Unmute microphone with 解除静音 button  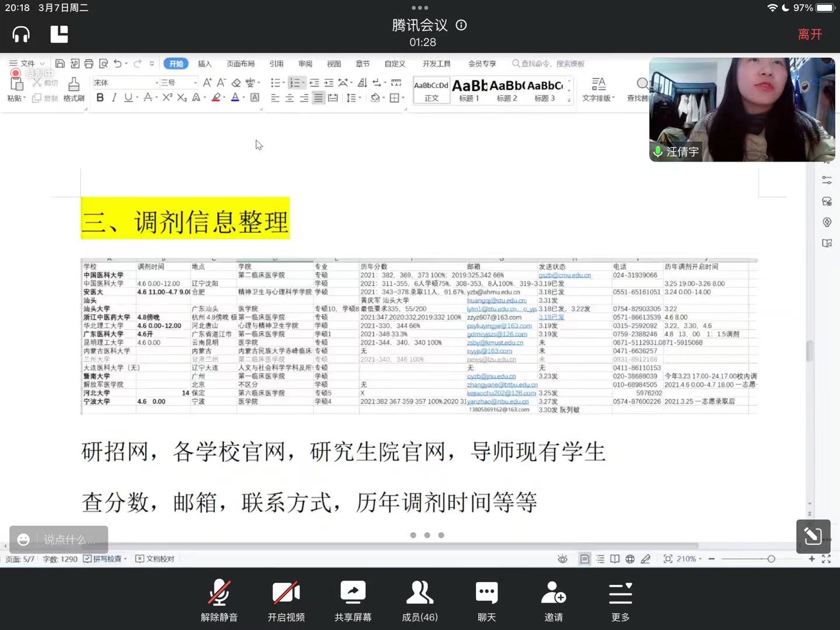point(219,600)
